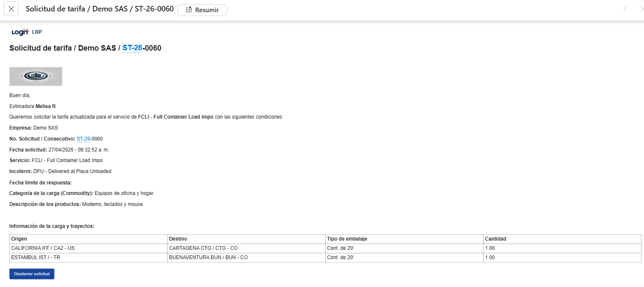Viewport: 644px width, 287px height.
Task: Close the Solicitud de tarifa panel
Action: coord(11,9)
